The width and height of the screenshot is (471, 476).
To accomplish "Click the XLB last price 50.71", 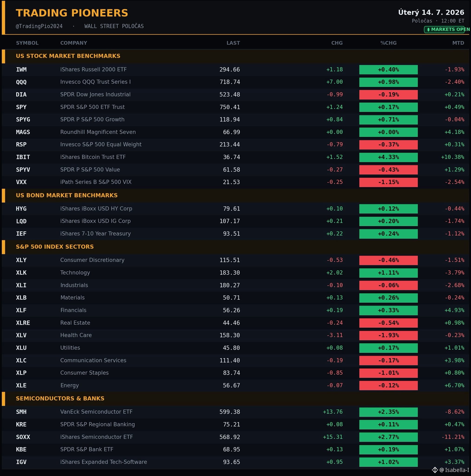I will pos(232,298).
